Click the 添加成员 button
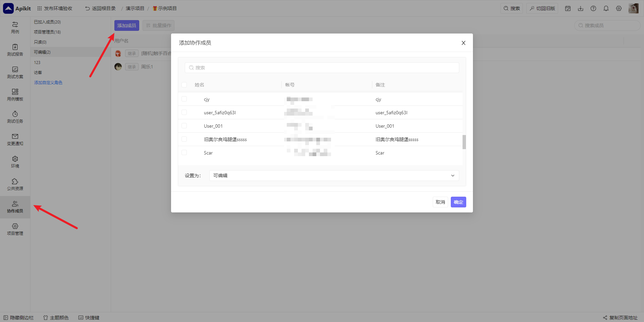 pyautogui.click(x=127, y=25)
